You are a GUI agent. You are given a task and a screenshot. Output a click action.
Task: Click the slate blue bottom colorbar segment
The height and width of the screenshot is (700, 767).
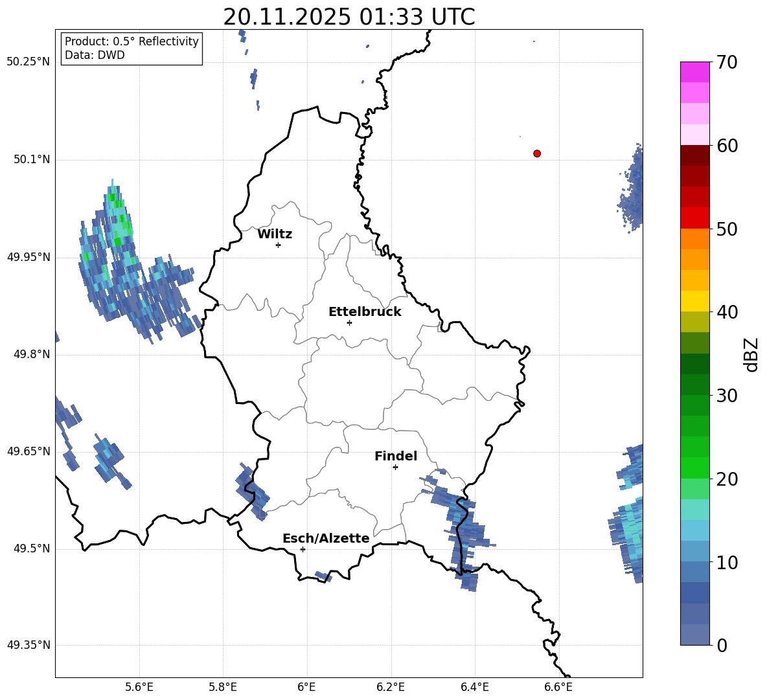(694, 635)
